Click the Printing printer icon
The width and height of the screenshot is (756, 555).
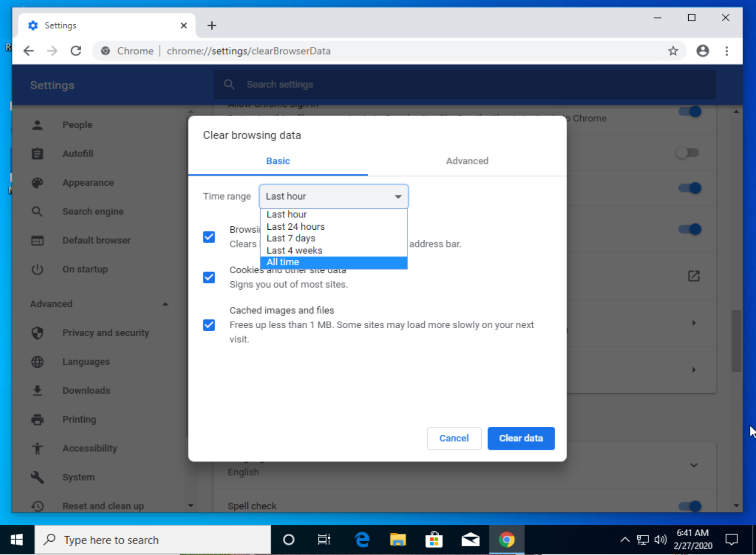click(x=37, y=419)
